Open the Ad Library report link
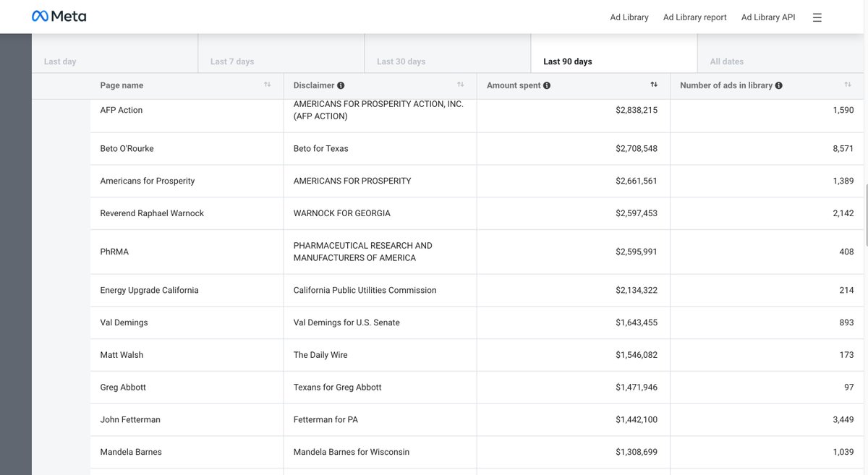This screenshot has width=868, height=475. [x=695, y=17]
